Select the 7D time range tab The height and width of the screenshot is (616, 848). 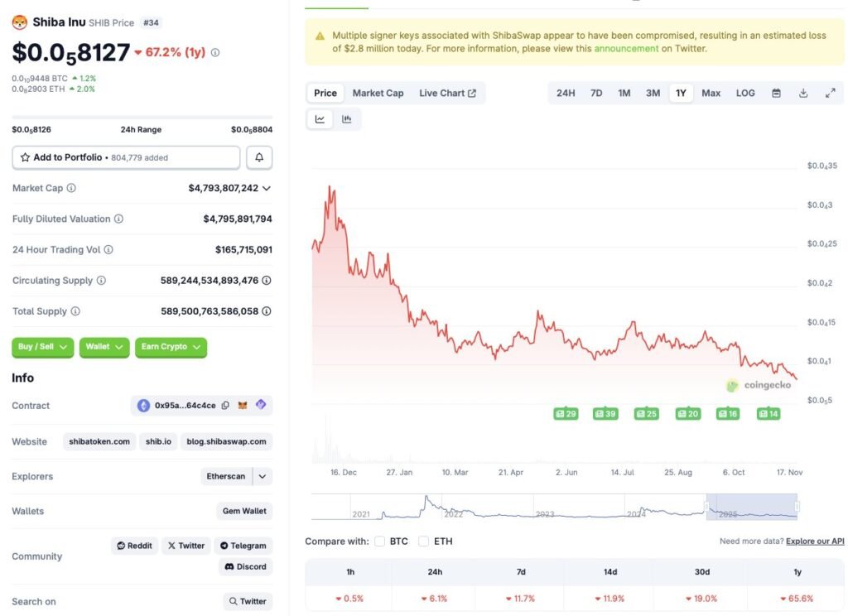(x=596, y=94)
